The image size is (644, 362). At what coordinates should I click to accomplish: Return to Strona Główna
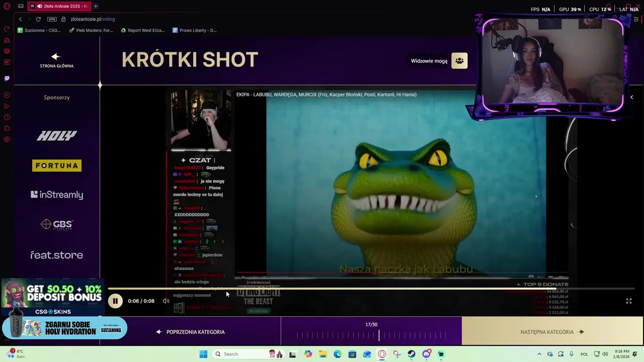(56, 60)
